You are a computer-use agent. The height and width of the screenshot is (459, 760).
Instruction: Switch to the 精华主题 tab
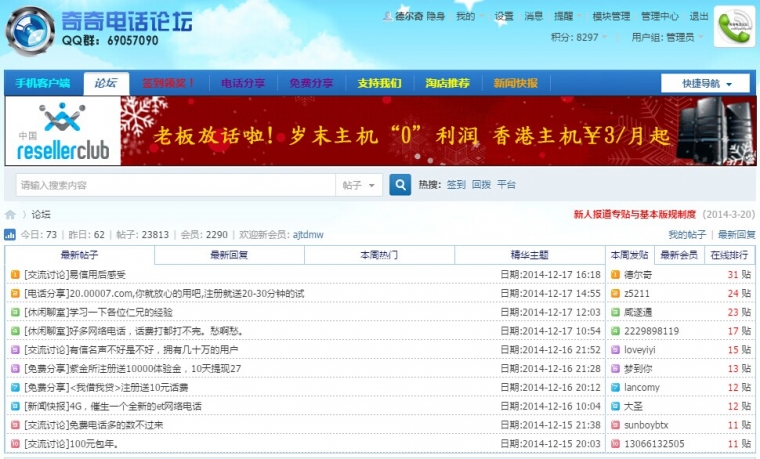(529, 255)
